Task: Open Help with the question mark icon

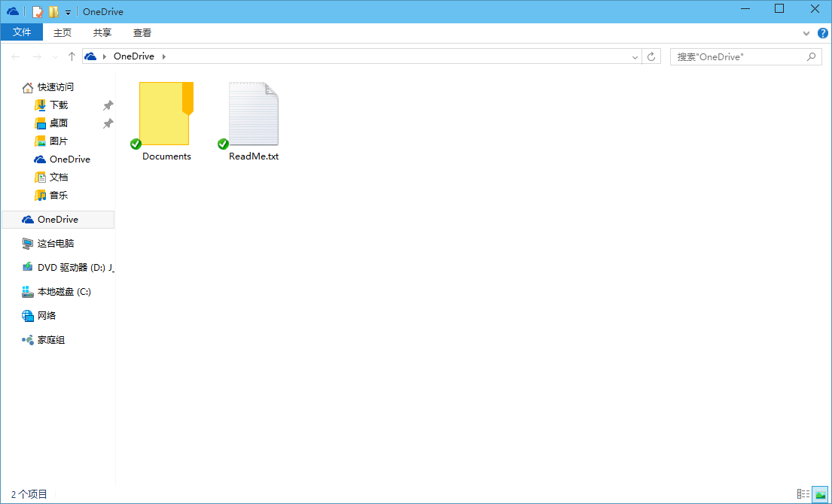Action: [822, 33]
